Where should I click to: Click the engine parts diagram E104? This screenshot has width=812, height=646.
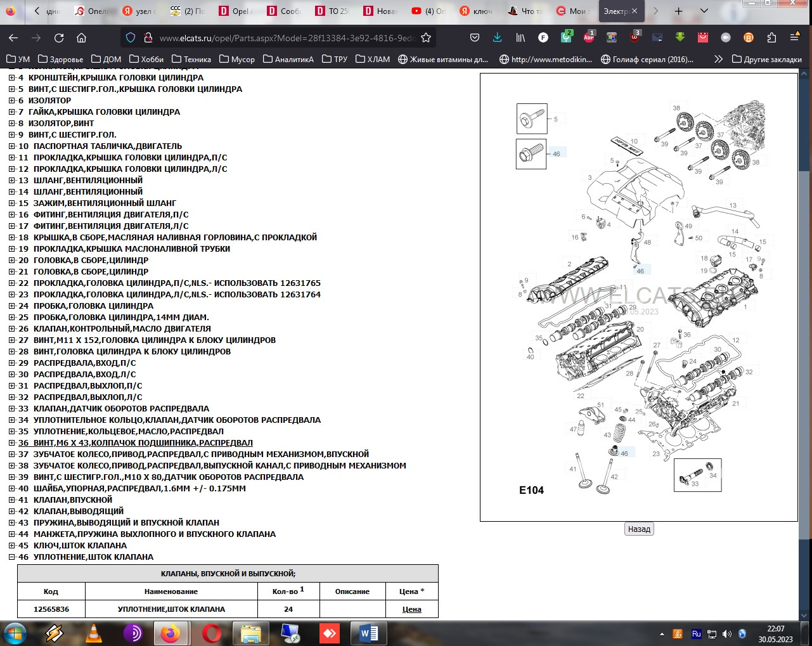pyautogui.click(x=639, y=297)
